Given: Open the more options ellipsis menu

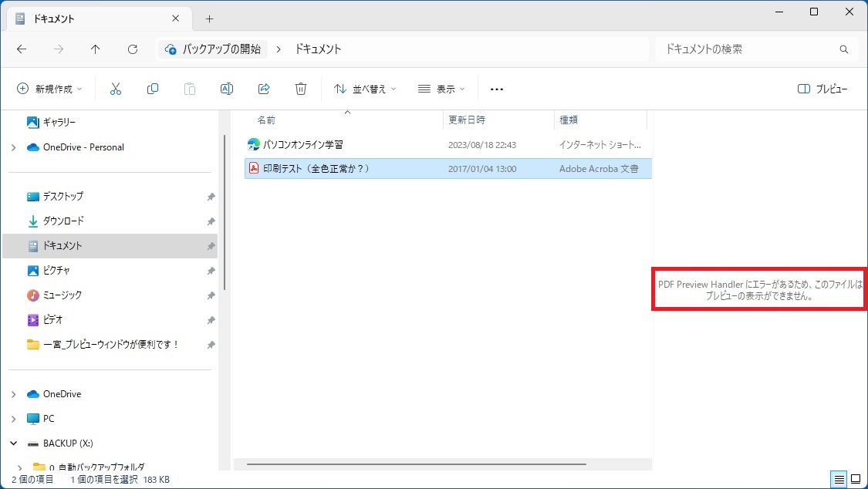Looking at the screenshot, I should pos(497,89).
